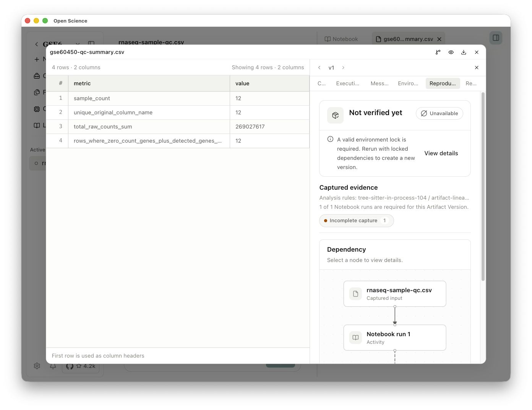Switch to the truncated 'C...' tab
The width and height of the screenshot is (532, 410).
click(x=322, y=83)
